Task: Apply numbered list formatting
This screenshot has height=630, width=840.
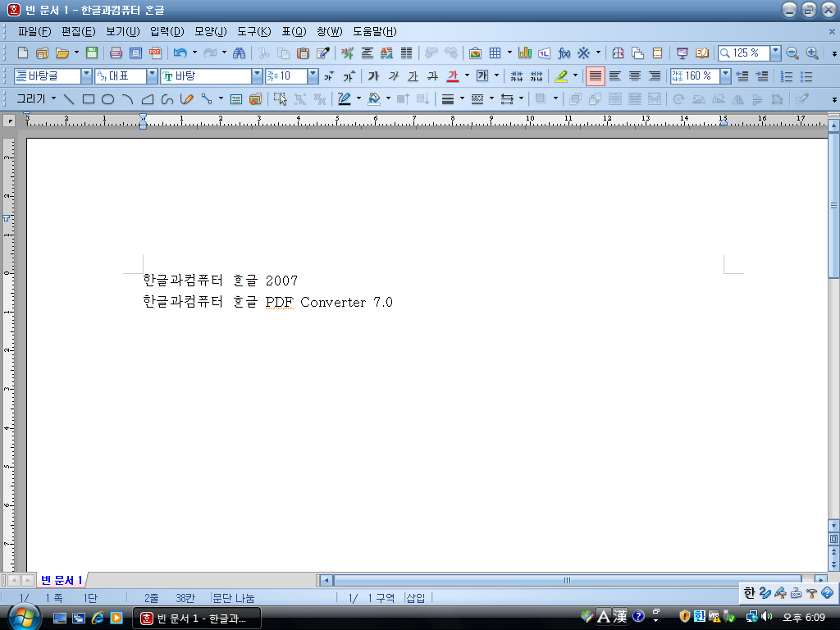Action: pos(787,76)
